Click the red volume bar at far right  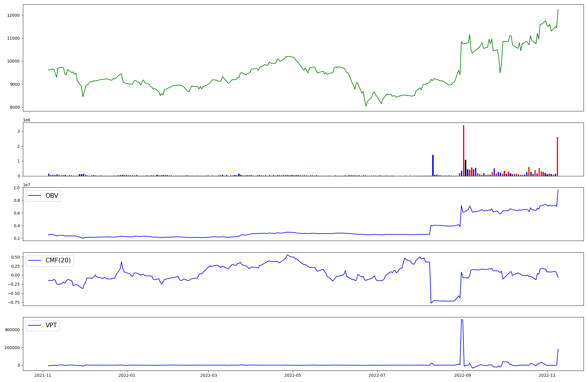557,156
